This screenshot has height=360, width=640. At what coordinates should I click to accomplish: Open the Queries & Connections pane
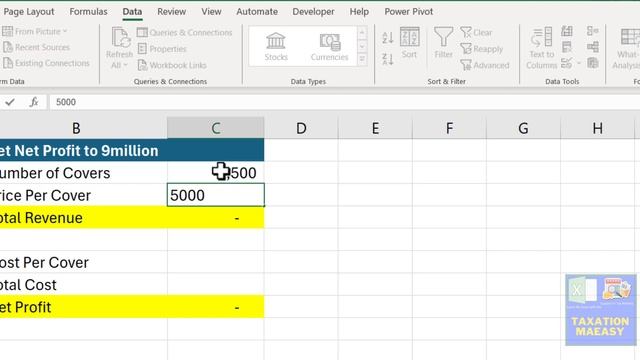coord(184,33)
